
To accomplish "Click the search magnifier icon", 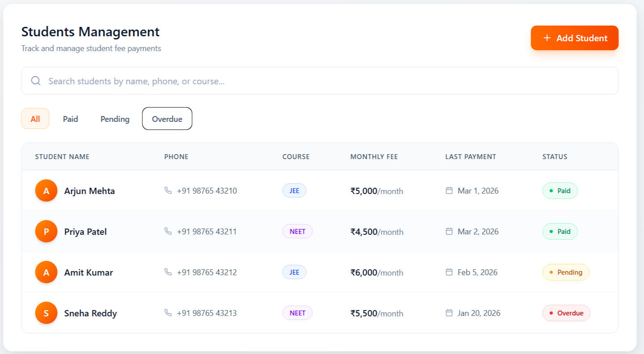I will click(36, 81).
